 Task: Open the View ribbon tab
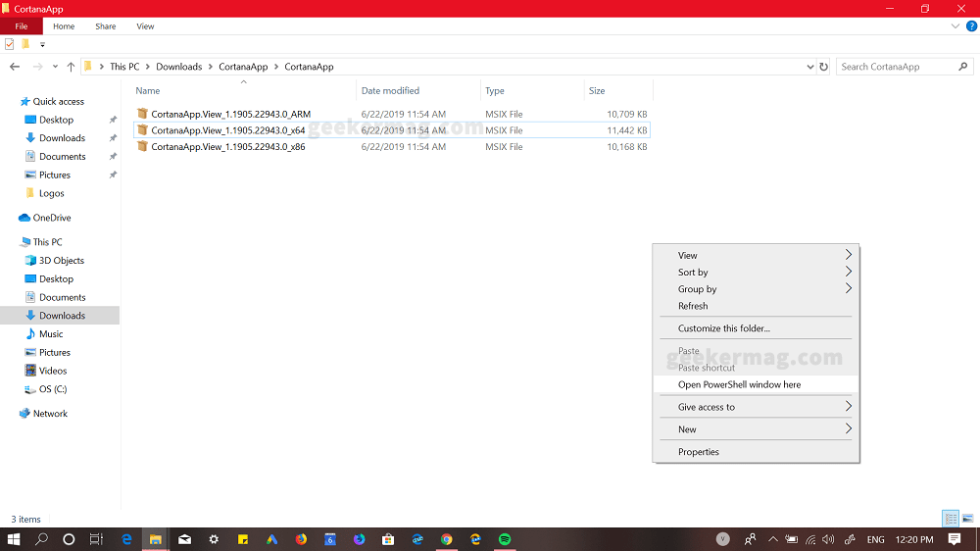coord(145,26)
